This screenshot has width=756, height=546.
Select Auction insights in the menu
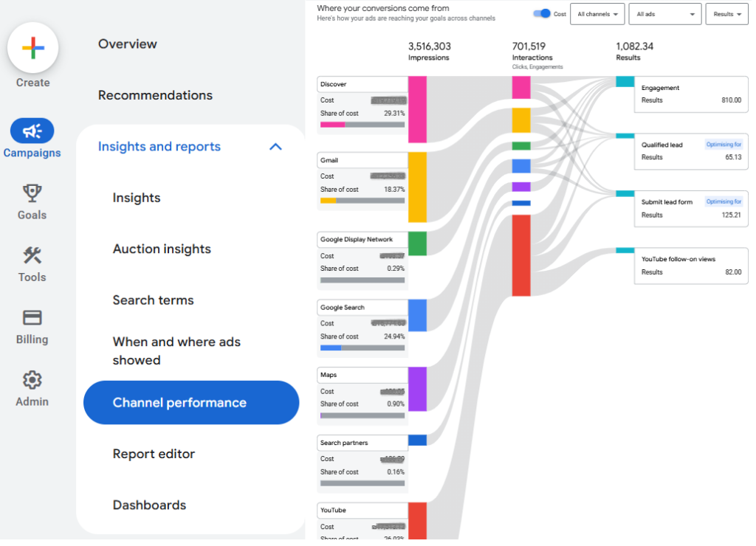pyautogui.click(x=162, y=249)
